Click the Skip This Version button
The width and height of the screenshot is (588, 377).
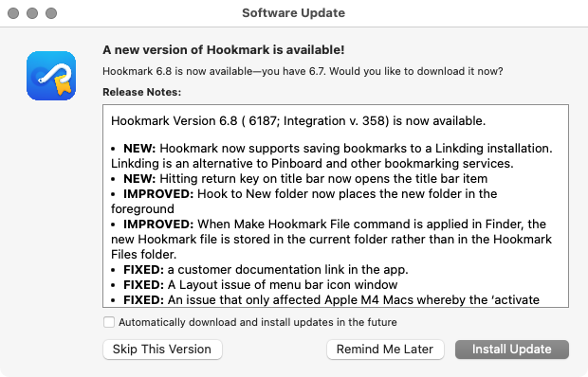tap(162, 350)
